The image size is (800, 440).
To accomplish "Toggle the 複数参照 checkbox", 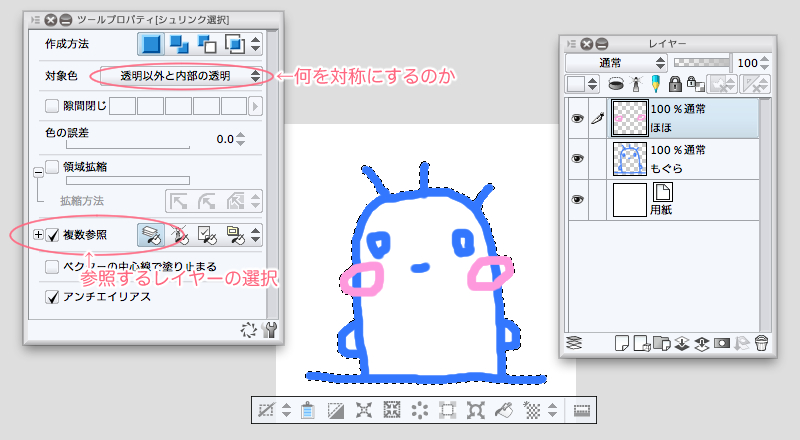I will pos(54,236).
